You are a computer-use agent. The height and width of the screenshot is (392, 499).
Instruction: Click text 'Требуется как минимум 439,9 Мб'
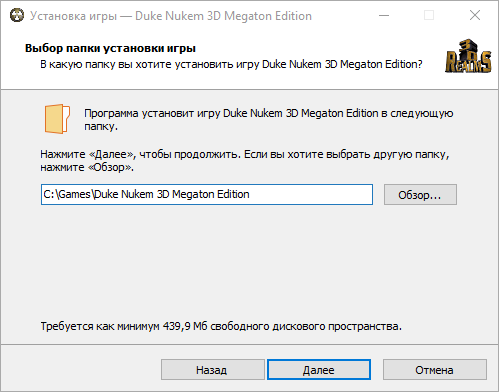124,326
